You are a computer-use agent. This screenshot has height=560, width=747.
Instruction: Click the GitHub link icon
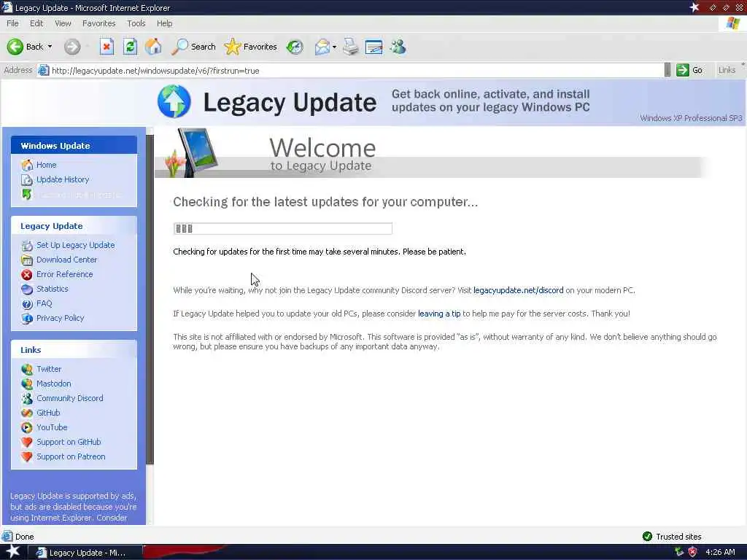coord(27,413)
